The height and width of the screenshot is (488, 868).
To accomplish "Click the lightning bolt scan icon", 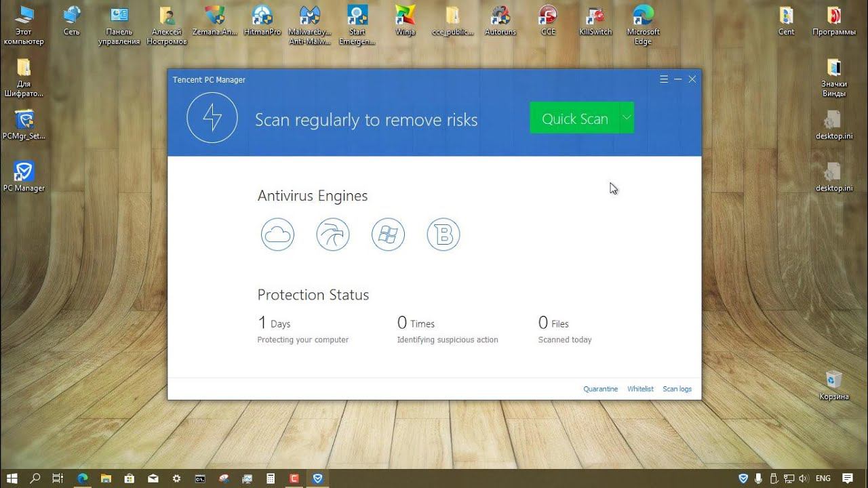I will pyautogui.click(x=212, y=118).
